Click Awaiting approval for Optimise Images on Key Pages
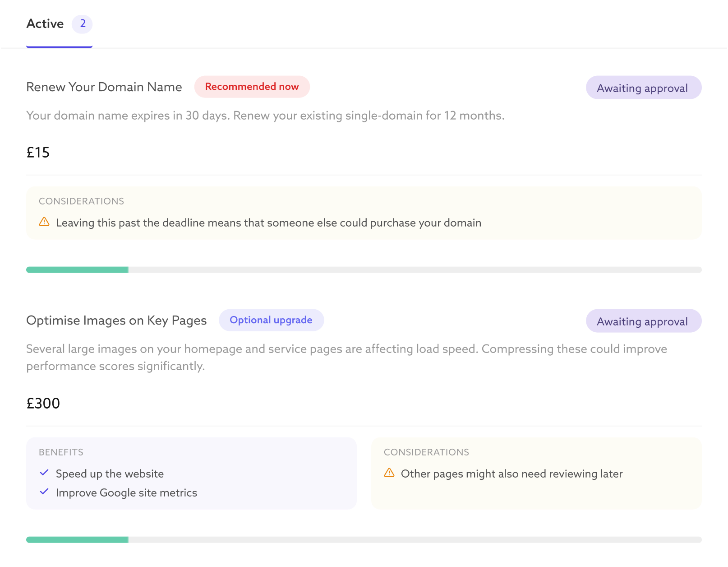Image resolution: width=728 pixels, height=567 pixels. point(644,321)
